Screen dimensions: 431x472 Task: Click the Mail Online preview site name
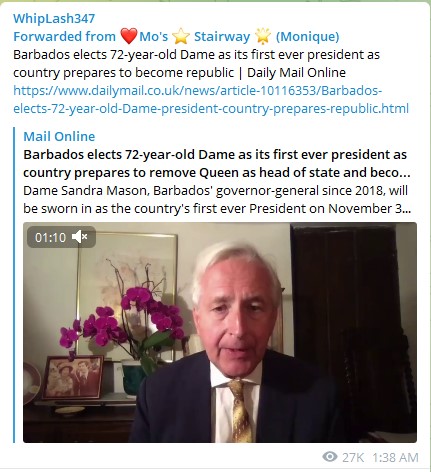pyautogui.click(x=59, y=136)
